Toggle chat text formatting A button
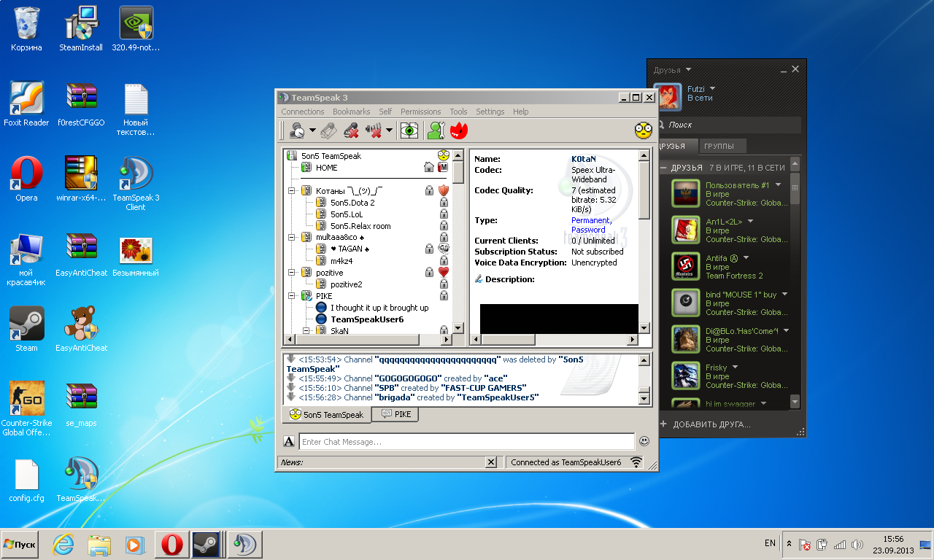 click(x=289, y=442)
